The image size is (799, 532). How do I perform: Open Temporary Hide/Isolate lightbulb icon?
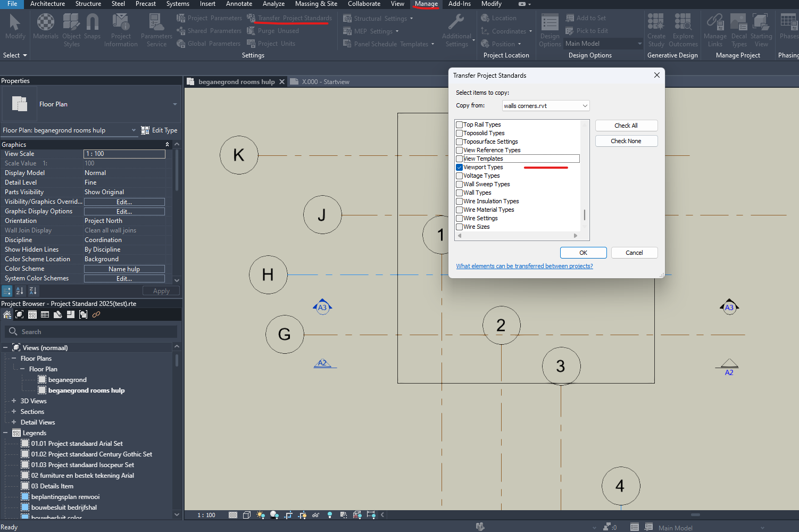[330, 514]
